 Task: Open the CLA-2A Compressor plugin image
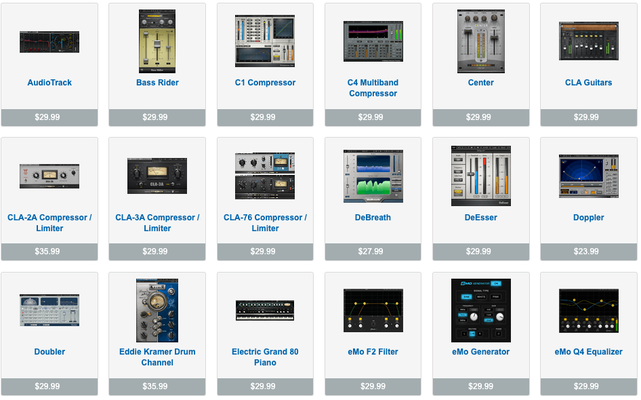pyautogui.click(x=49, y=176)
